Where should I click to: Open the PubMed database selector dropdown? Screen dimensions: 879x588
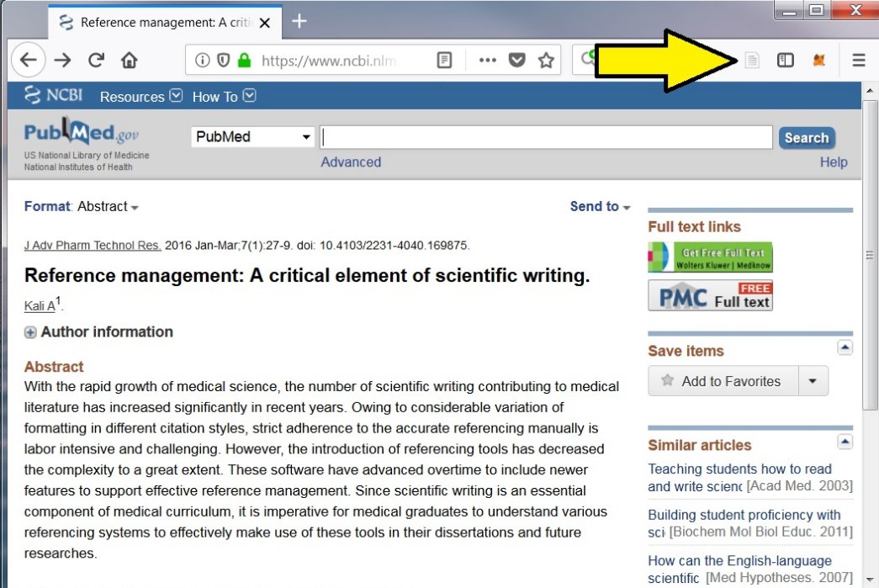pyautogui.click(x=252, y=135)
